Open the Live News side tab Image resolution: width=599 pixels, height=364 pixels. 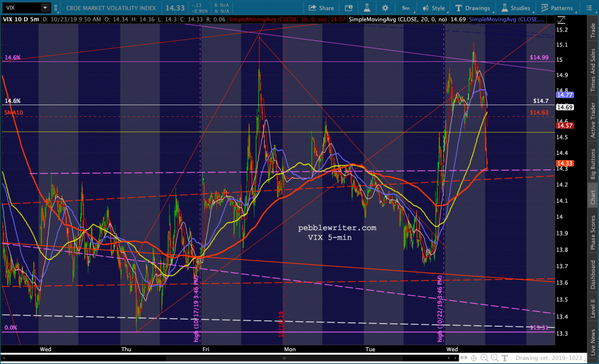[593, 342]
